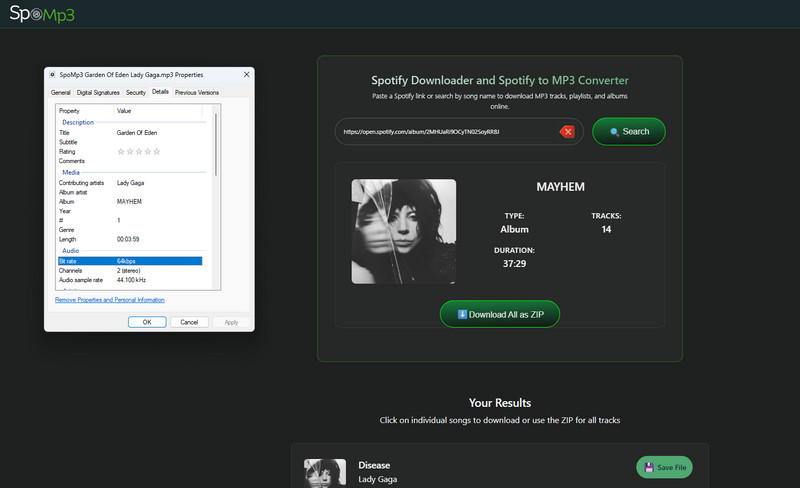
Task: Switch to General tab in Properties
Action: coord(61,92)
